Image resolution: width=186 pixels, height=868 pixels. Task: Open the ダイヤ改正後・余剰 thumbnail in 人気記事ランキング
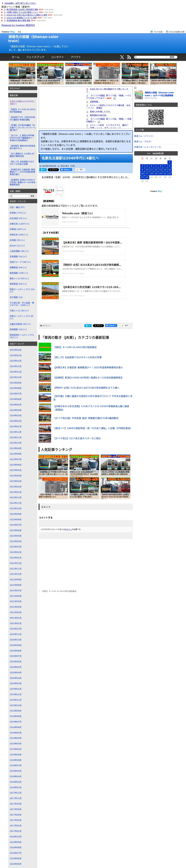point(84,488)
